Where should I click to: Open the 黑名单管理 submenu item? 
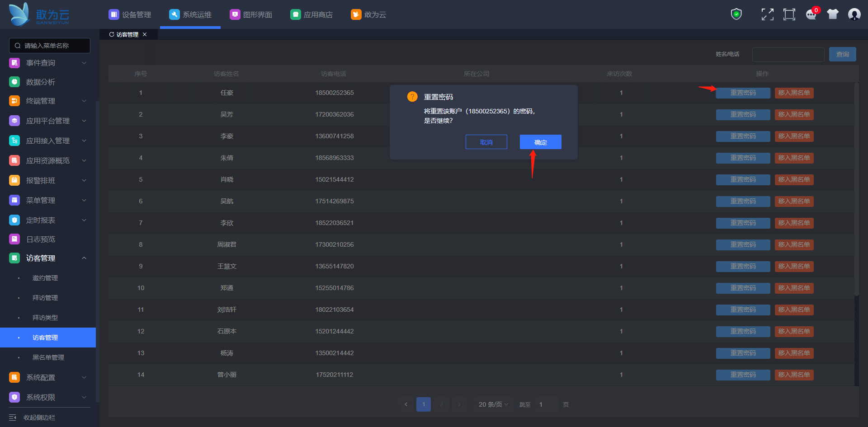point(48,357)
